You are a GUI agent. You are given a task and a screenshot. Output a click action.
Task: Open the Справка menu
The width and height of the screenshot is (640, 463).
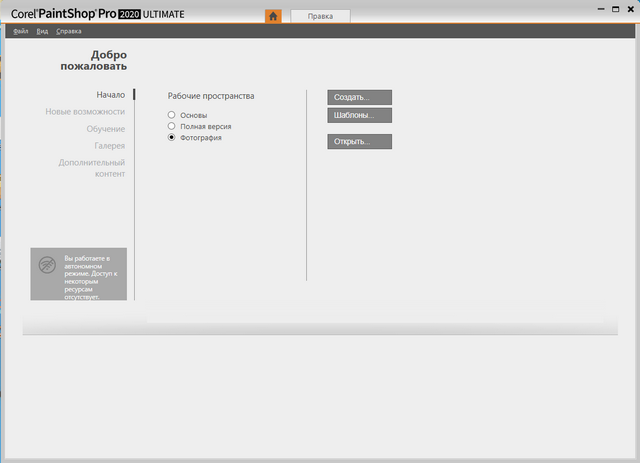pos(69,32)
